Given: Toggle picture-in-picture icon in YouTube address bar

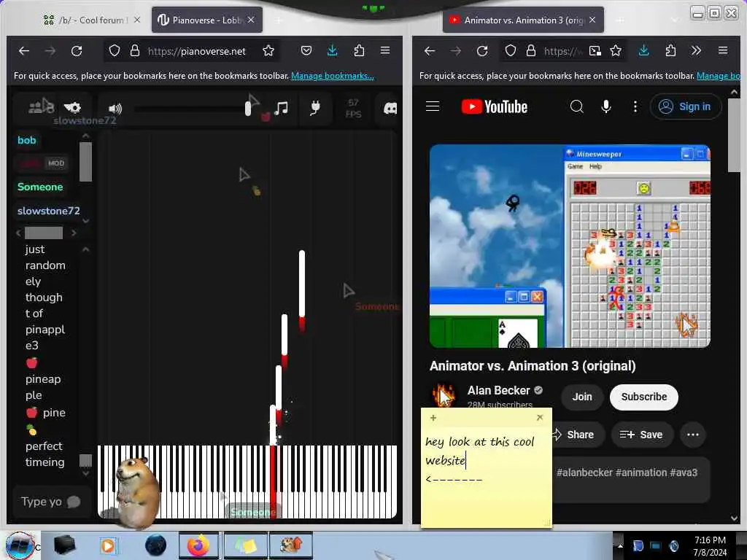Looking at the screenshot, I should click(595, 51).
